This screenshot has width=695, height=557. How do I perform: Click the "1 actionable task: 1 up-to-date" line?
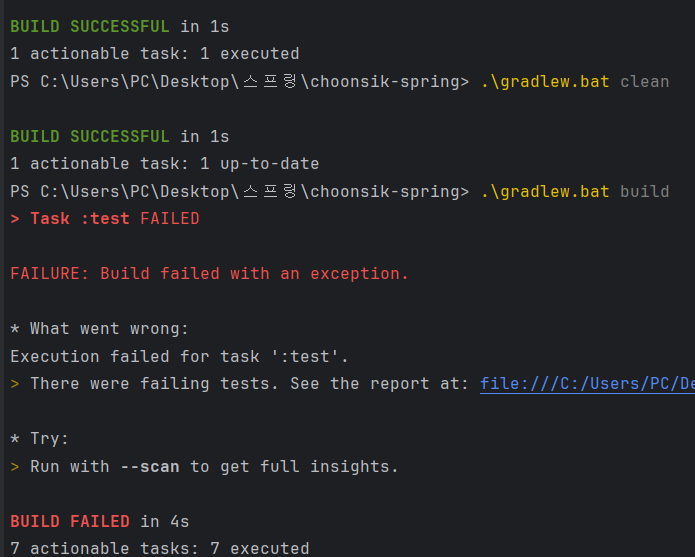pyautogui.click(x=164, y=163)
